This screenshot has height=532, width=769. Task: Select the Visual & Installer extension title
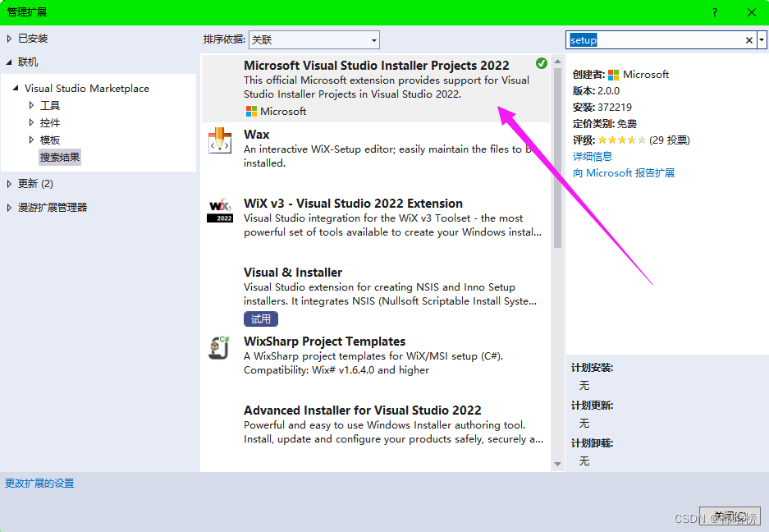point(293,273)
